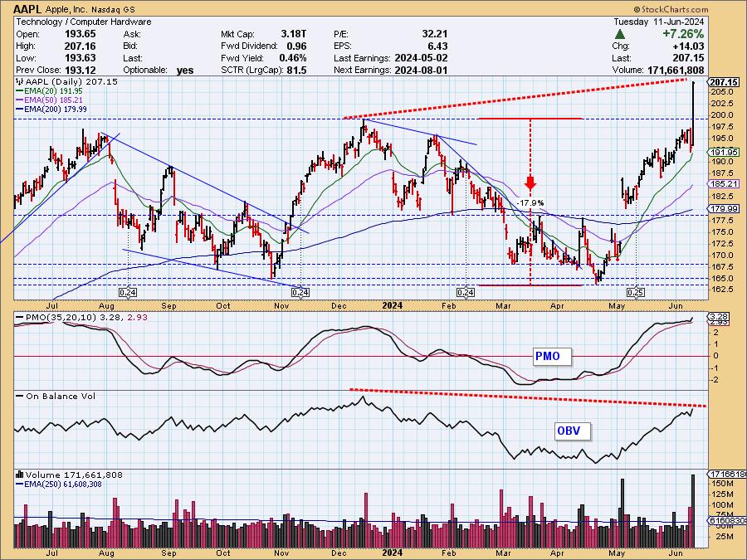Click the +7.26% percent change
The image size is (747, 560).
point(683,34)
